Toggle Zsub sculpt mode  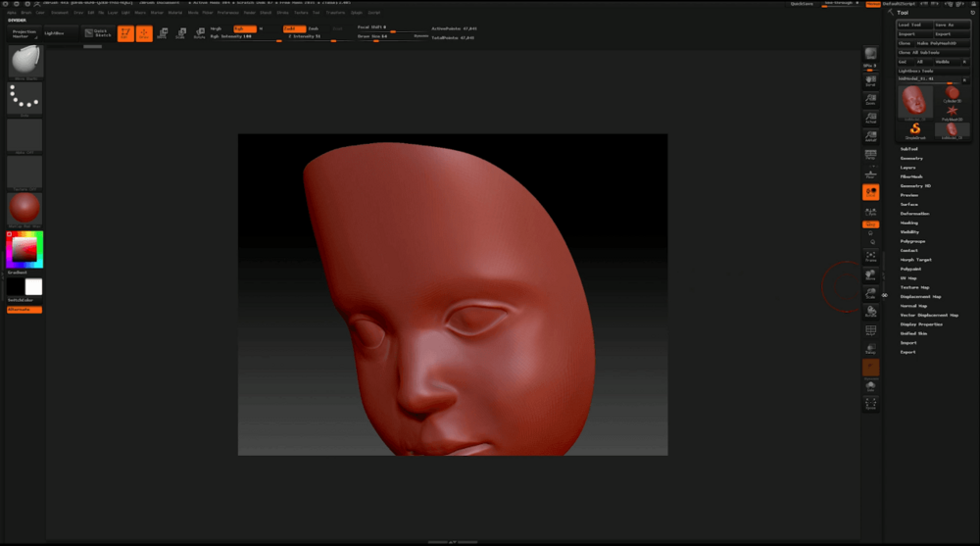pos(314,28)
